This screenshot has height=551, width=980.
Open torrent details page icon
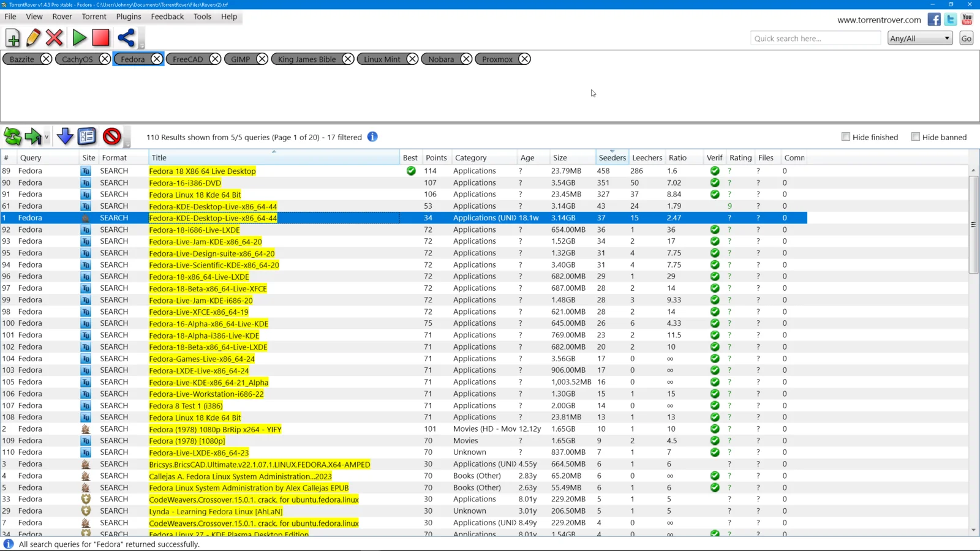point(87,137)
